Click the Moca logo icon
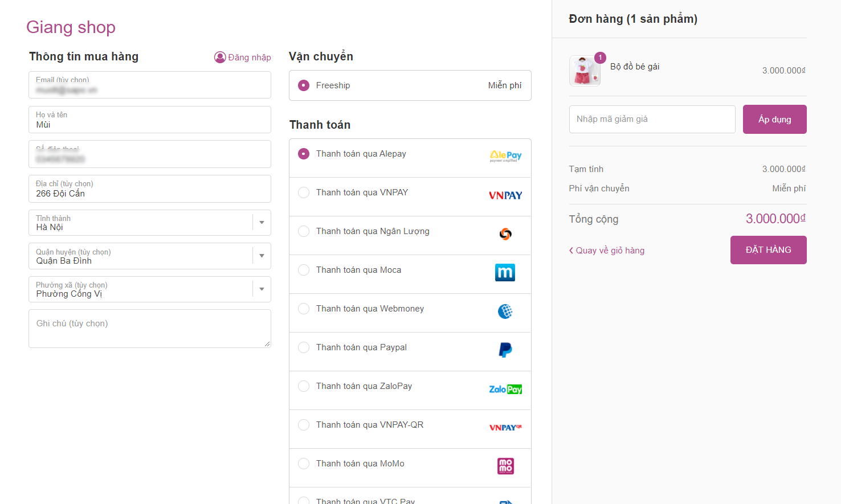The width and height of the screenshot is (841, 504). (x=505, y=273)
